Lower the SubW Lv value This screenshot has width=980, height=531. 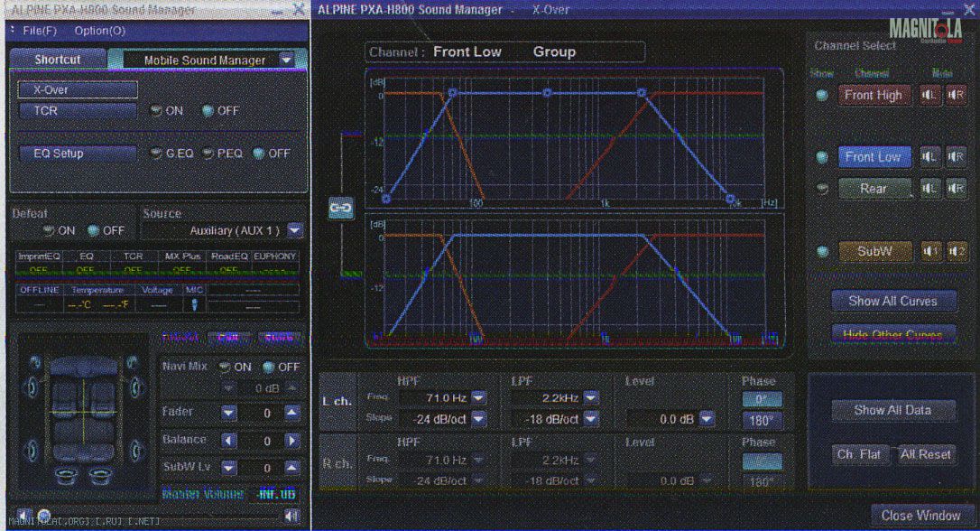point(228,467)
